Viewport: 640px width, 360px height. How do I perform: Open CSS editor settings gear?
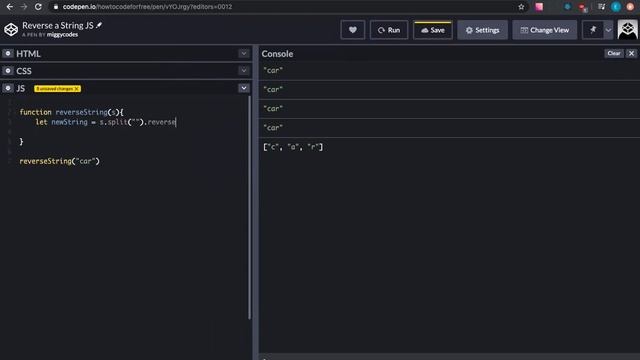8,71
